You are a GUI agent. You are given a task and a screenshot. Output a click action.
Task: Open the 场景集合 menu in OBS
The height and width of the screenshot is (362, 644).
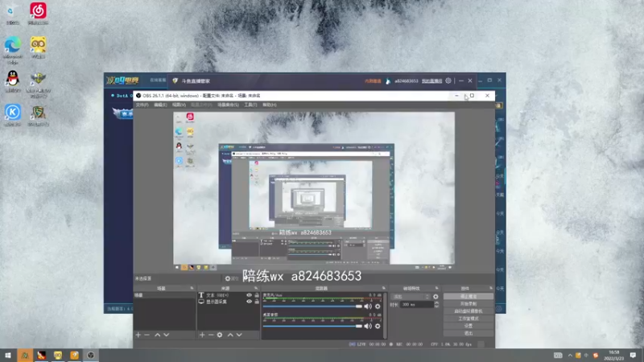(x=228, y=105)
